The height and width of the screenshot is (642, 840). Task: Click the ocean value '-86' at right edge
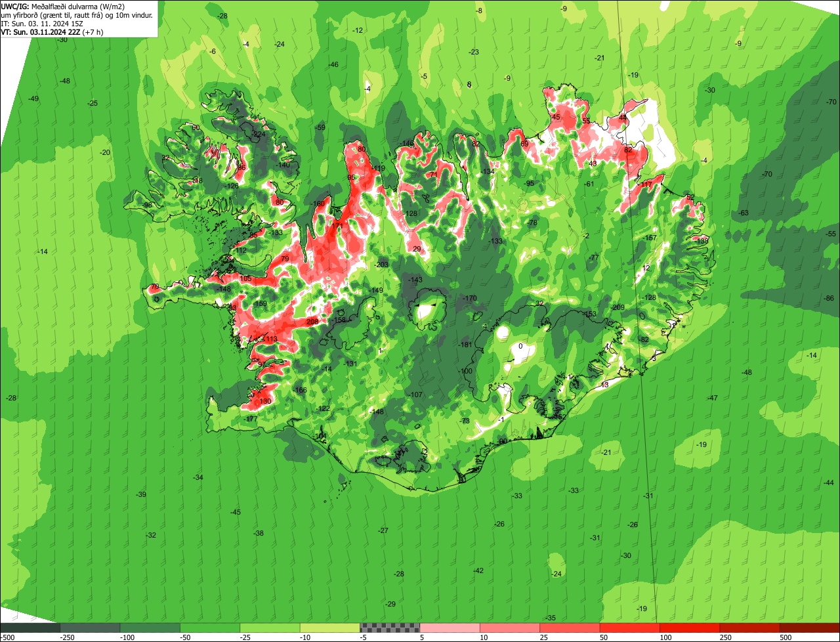(829, 298)
